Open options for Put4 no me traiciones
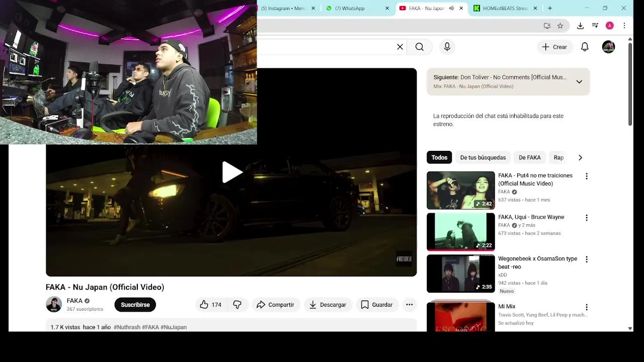The image size is (644, 362). [586, 176]
